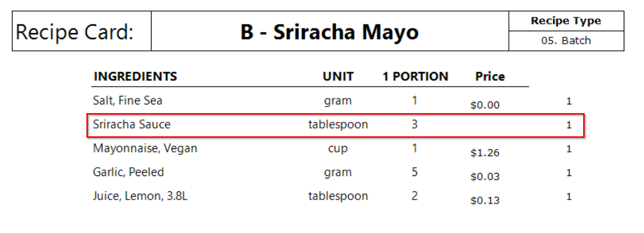The height and width of the screenshot is (233, 644).
Task: Select the $0.13 lemon juice price
Action: (485, 201)
